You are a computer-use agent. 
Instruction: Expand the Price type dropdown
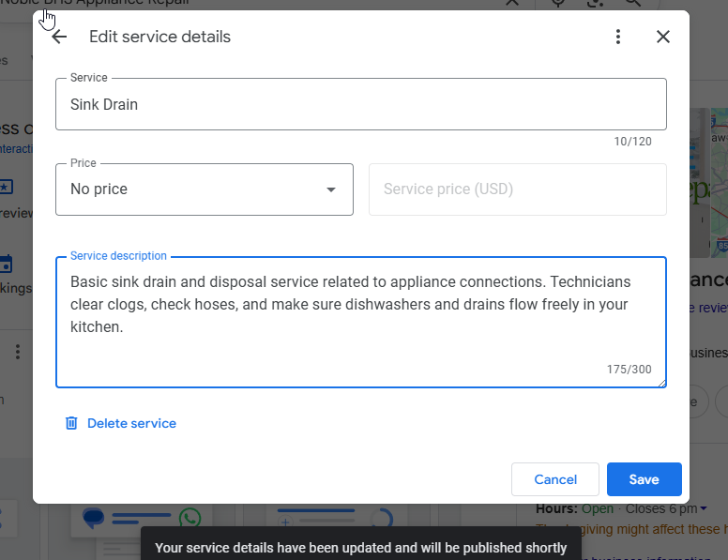tap(205, 189)
